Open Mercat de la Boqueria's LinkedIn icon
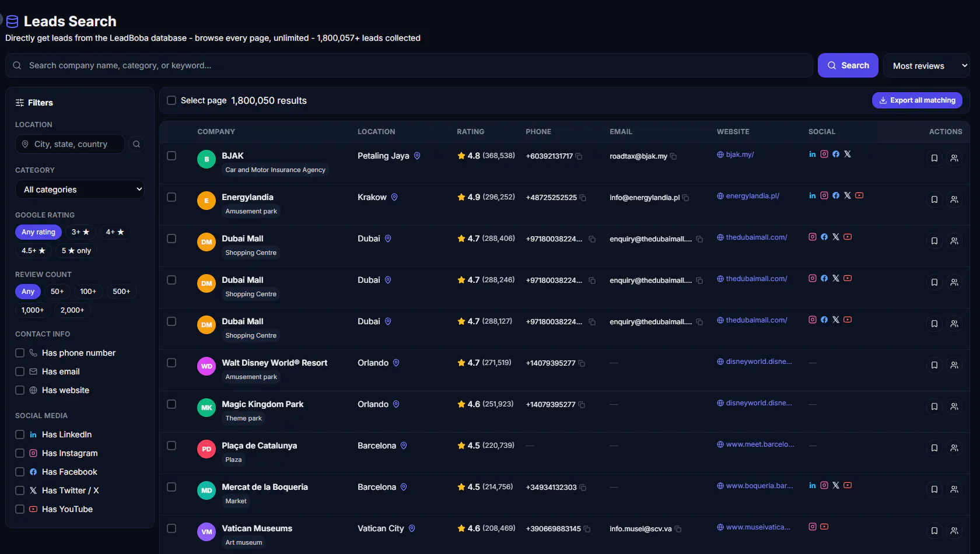 click(813, 485)
